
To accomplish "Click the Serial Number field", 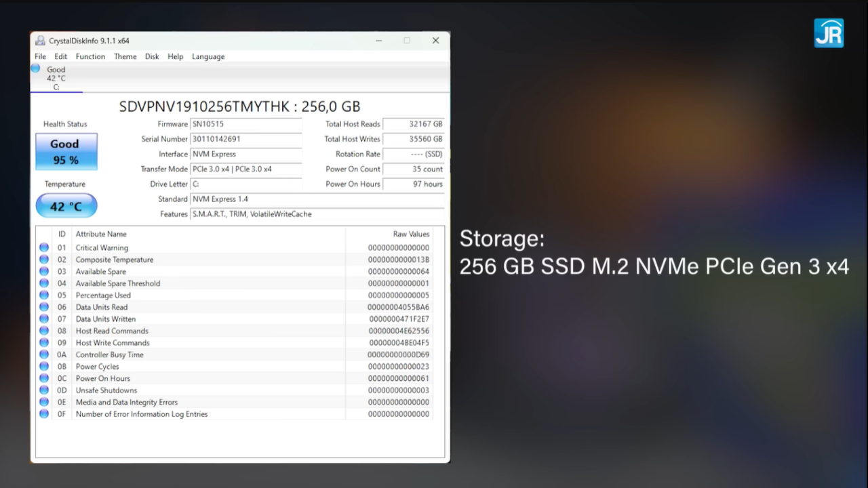I will click(x=246, y=139).
